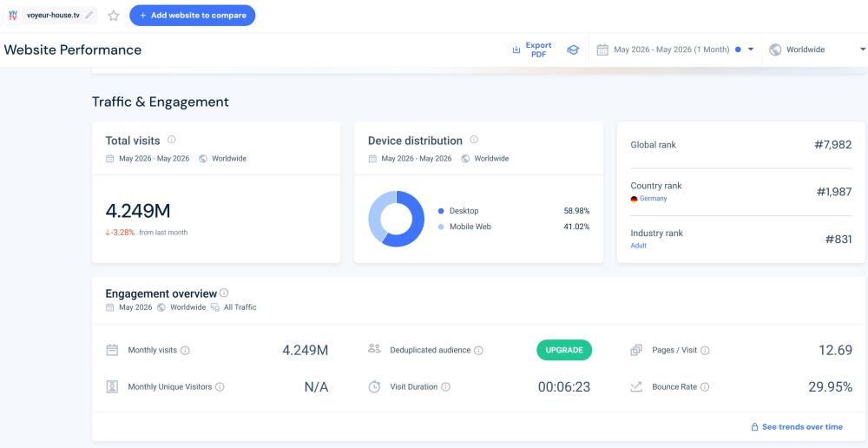
Task: Click info icon next to Device distribution
Action: (474, 140)
